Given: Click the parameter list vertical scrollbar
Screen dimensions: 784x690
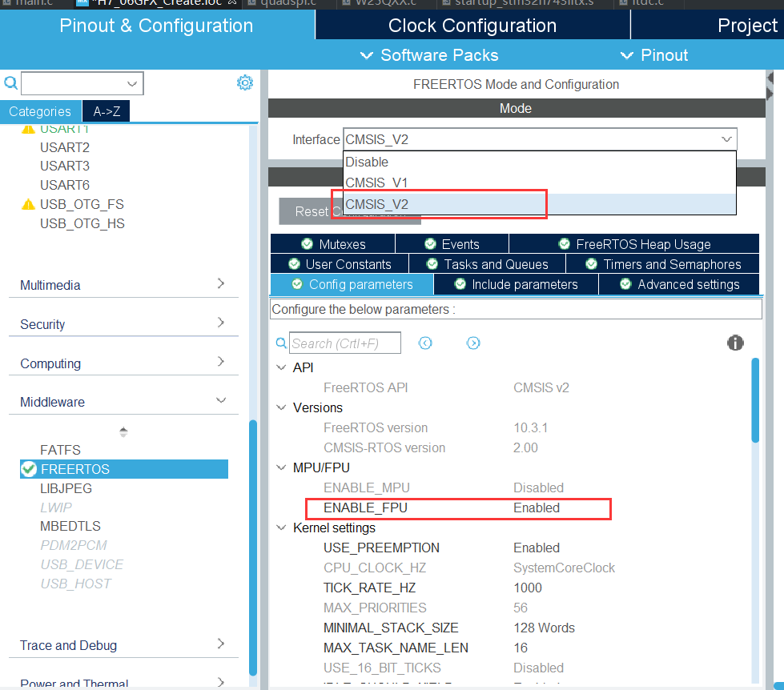Looking at the screenshot, I should click(755, 400).
